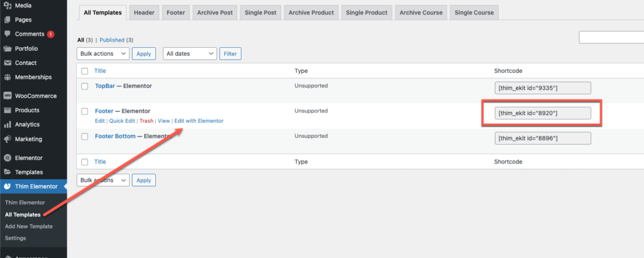Show All templates filter link

pyautogui.click(x=80, y=40)
